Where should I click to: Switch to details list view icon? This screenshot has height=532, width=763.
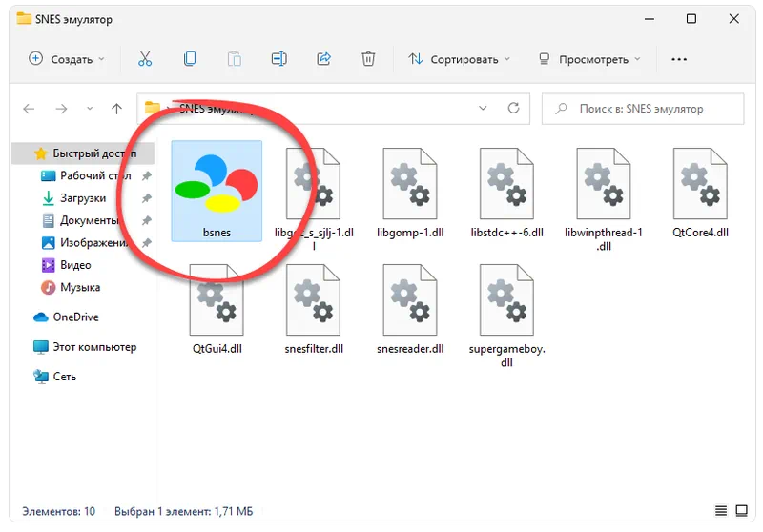[x=721, y=511]
